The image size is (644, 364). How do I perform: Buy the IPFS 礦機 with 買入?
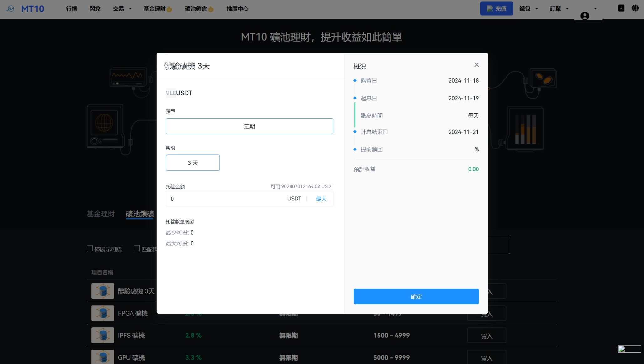tap(487, 336)
